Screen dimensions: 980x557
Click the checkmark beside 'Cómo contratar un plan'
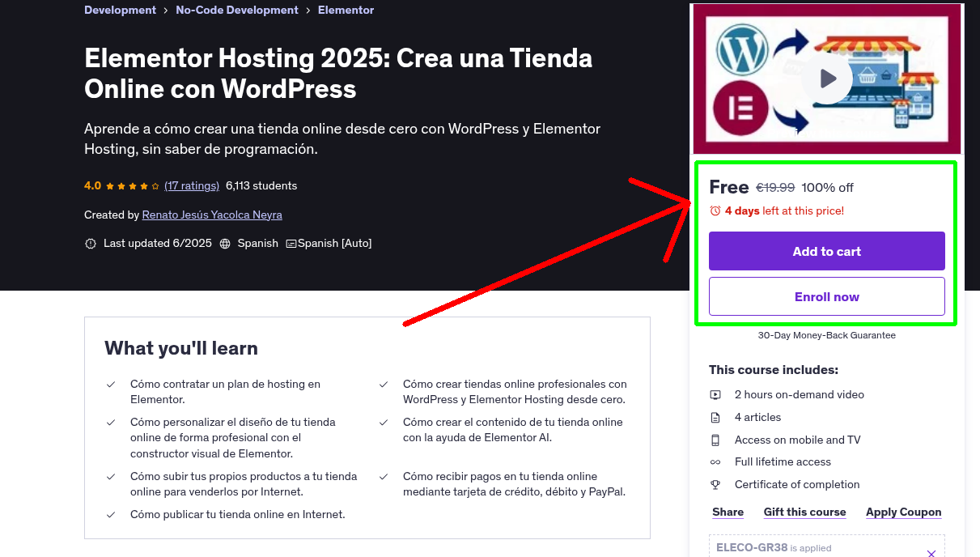(x=111, y=385)
